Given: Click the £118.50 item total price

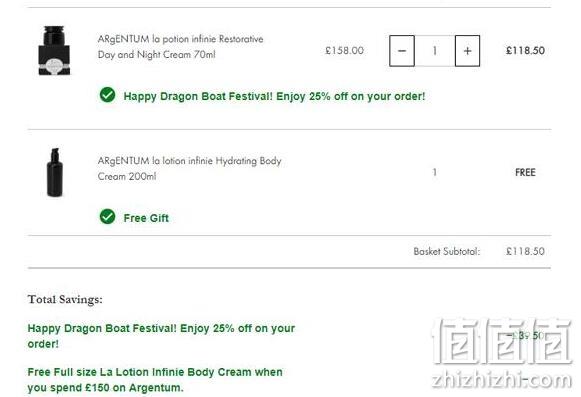Looking at the screenshot, I should (x=525, y=51).
